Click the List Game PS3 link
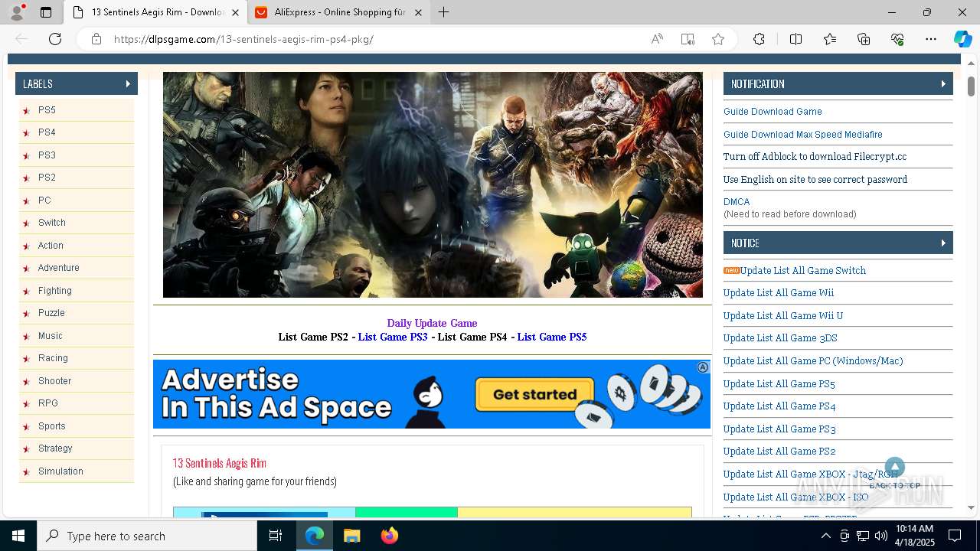 click(393, 337)
